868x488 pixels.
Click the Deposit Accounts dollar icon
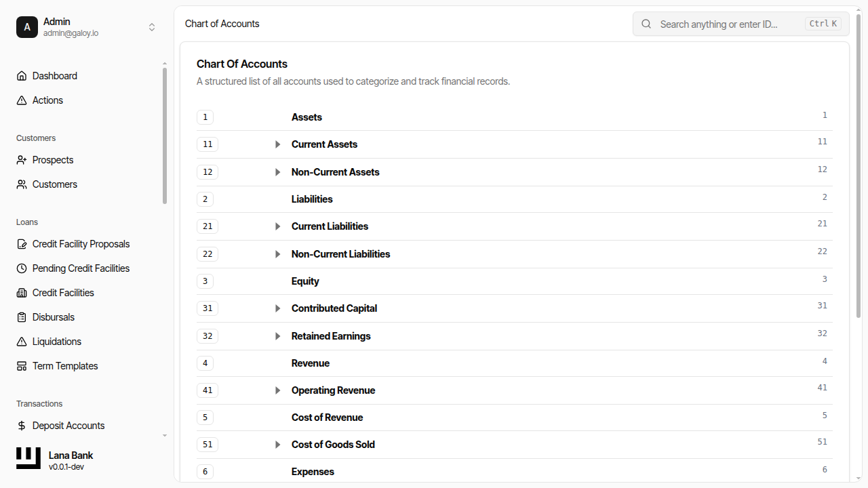coord(21,425)
